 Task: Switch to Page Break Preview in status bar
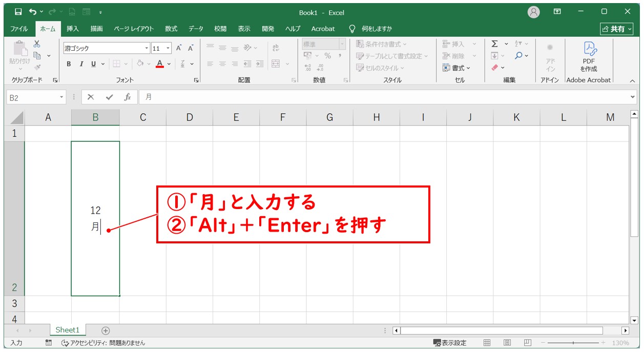click(527, 343)
